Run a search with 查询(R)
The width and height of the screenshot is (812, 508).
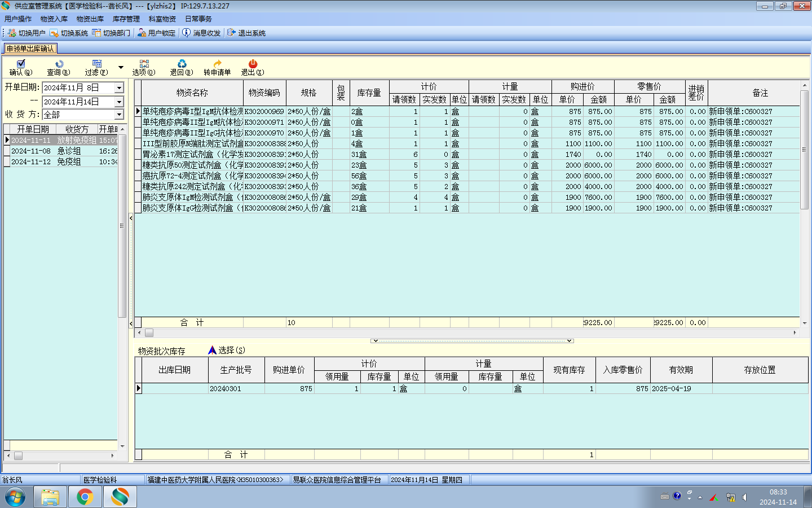pos(59,68)
